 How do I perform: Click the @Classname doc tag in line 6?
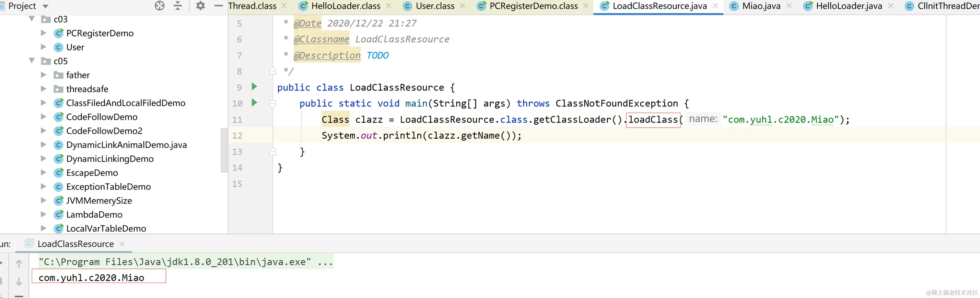tap(321, 39)
